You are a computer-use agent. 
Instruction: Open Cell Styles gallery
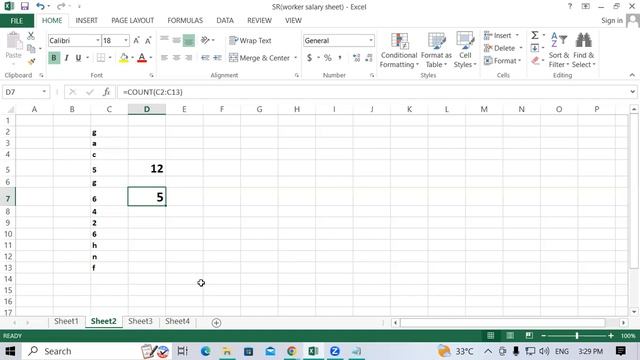coord(465,50)
